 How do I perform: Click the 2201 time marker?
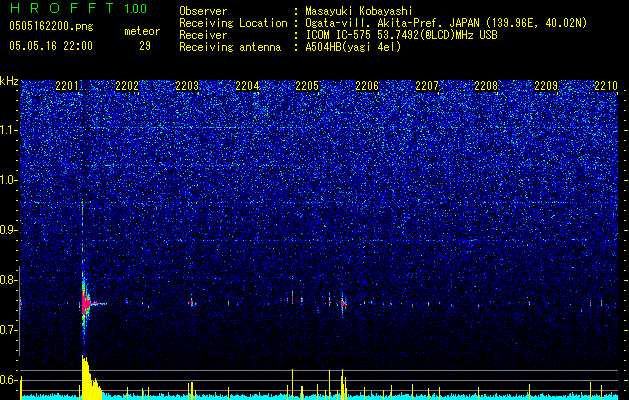[x=67, y=85]
